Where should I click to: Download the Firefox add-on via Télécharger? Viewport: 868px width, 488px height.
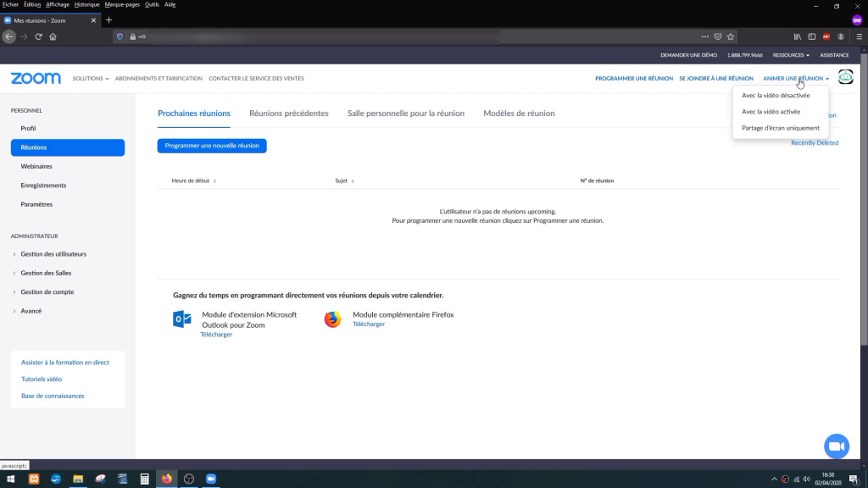(x=369, y=324)
